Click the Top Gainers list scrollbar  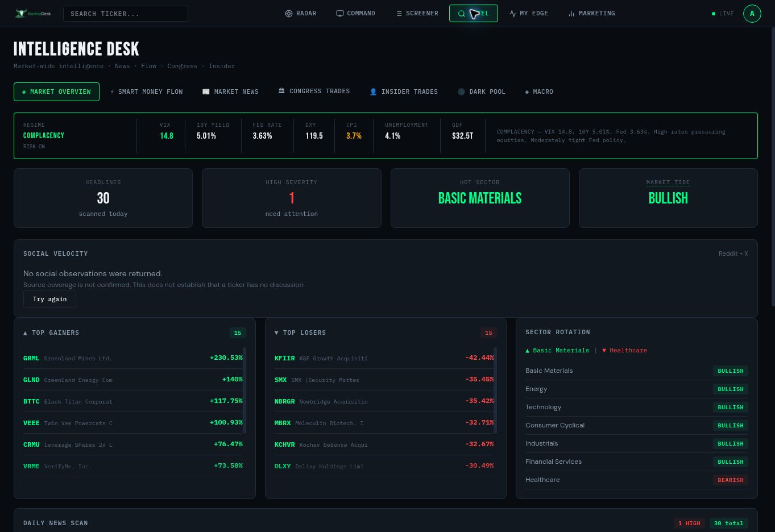click(x=244, y=390)
